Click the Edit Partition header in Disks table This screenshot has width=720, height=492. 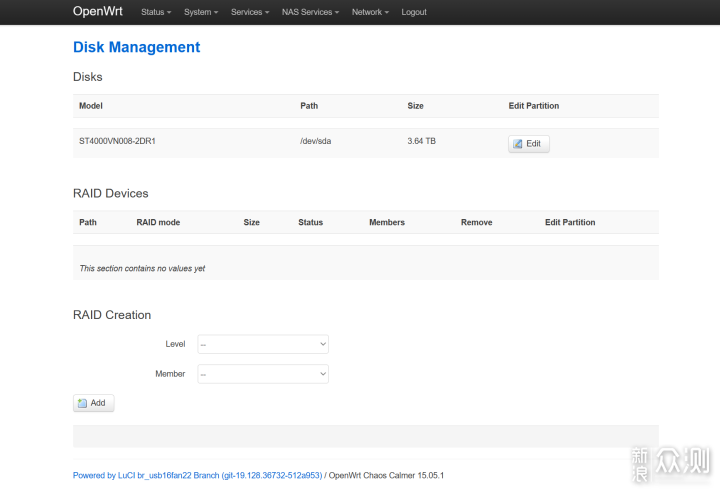534,106
